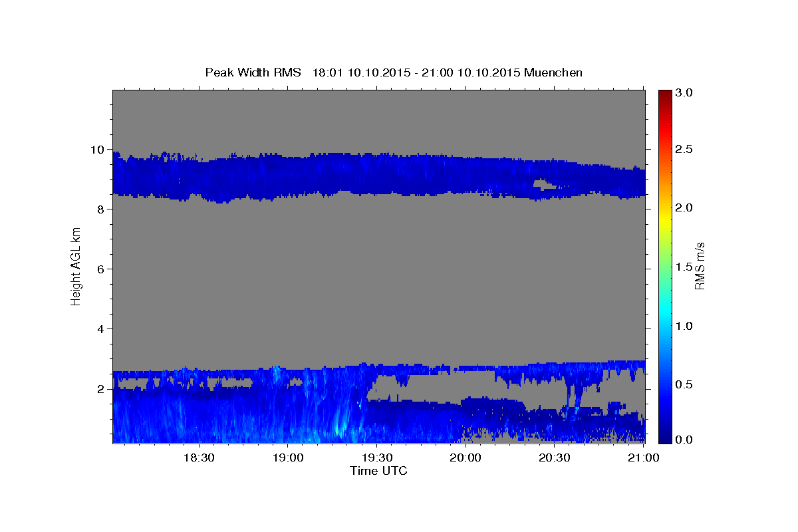The height and width of the screenshot is (532, 798).
Task: Click the 'Height AGL km' axis title
Action: click(x=76, y=266)
